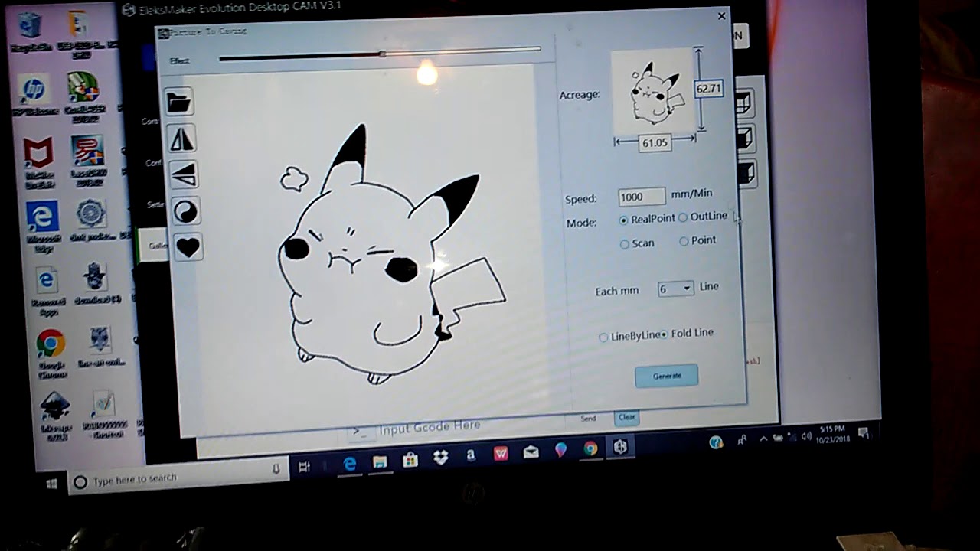Click the volume icon in system tray
Viewport: 980px width, 551px height.
805,437
